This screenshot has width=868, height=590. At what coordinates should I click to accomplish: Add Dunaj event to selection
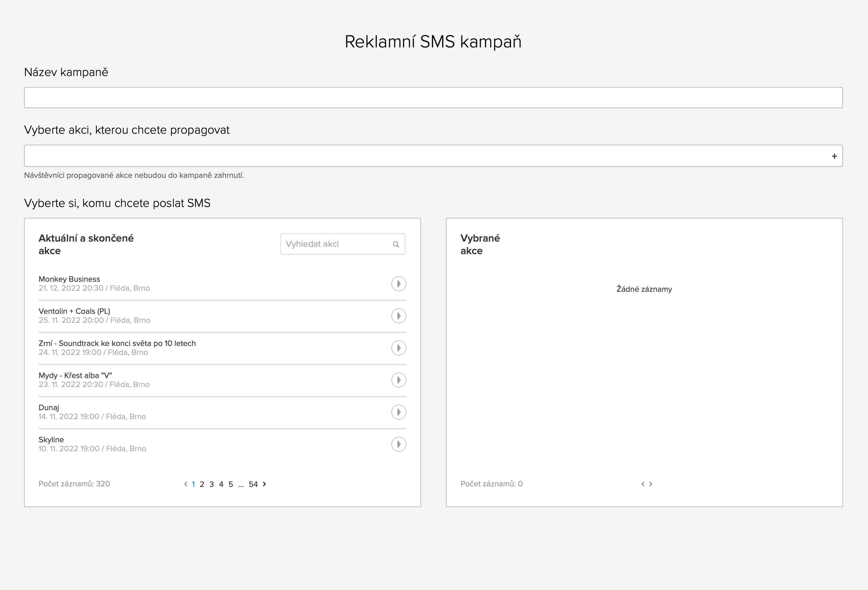399,412
